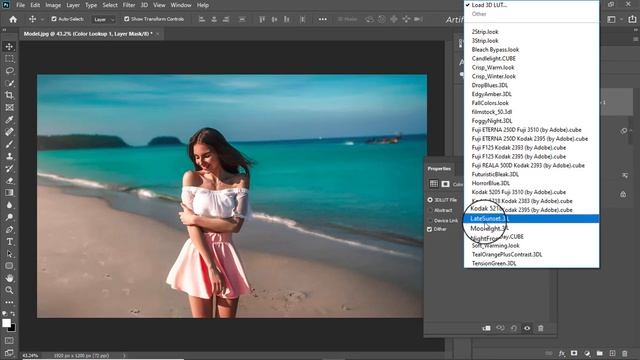This screenshot has width=640, height=360.
Task: Select the Hand tool
Action: tap(9, 278)
